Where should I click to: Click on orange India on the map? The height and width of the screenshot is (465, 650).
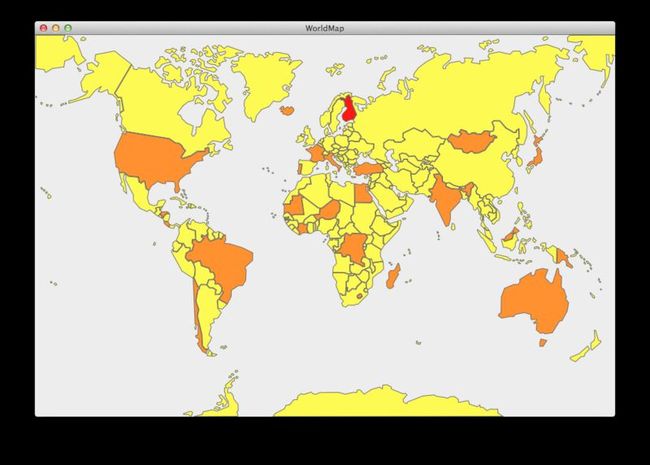point(444,199)
